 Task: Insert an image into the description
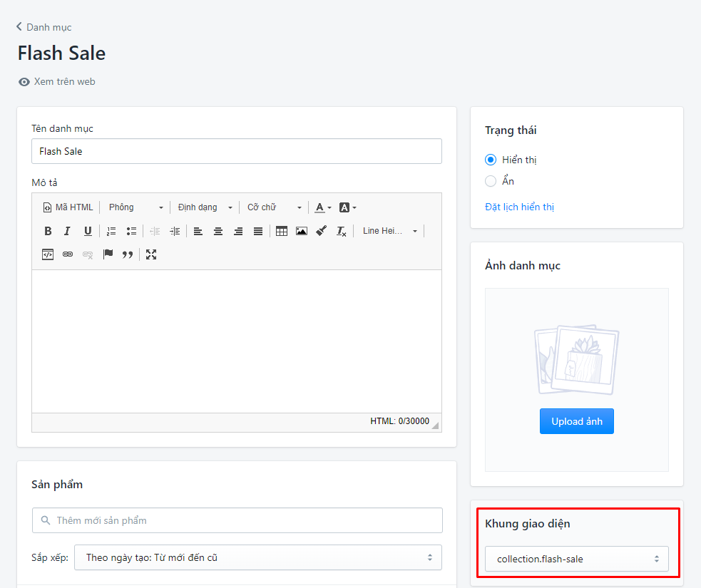[302, 231]
